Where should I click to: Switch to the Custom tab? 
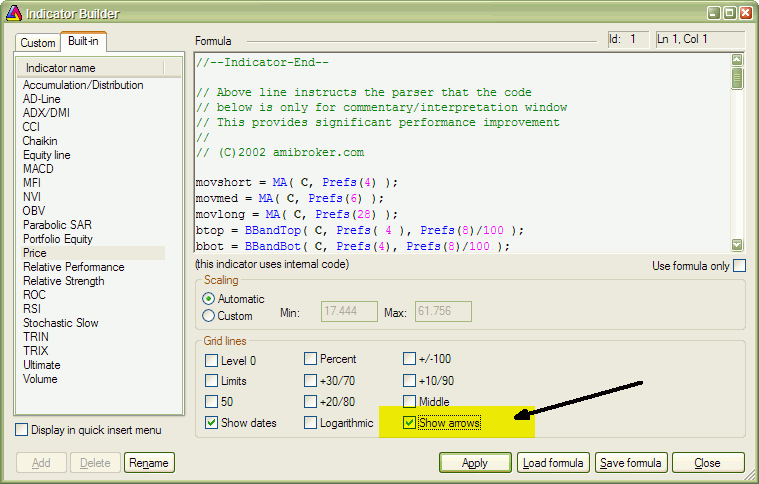(x=38, y=43)
